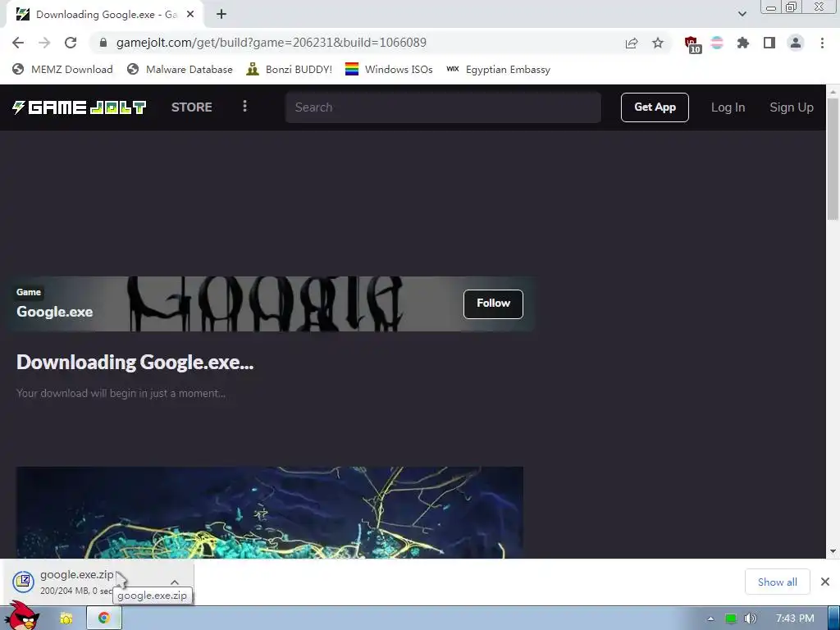The height and width of the screenshot is (630, 840).
Task: Open the Malware Database bookmark
Action: tap(180, 70)
